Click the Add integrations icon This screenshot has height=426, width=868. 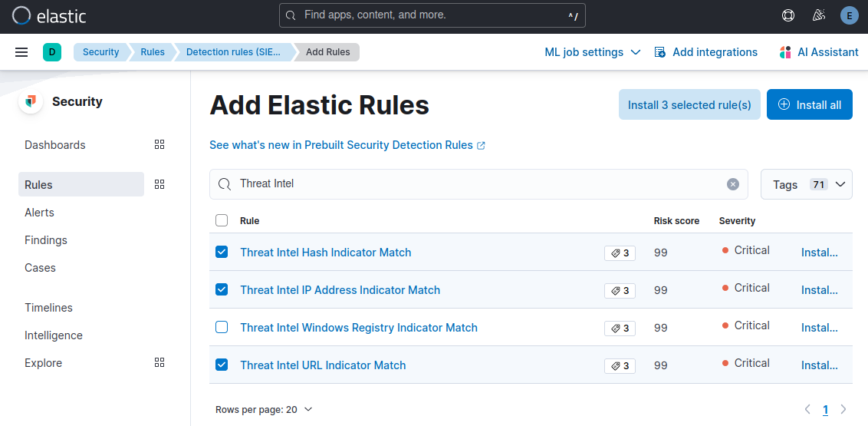click(660, 52)
